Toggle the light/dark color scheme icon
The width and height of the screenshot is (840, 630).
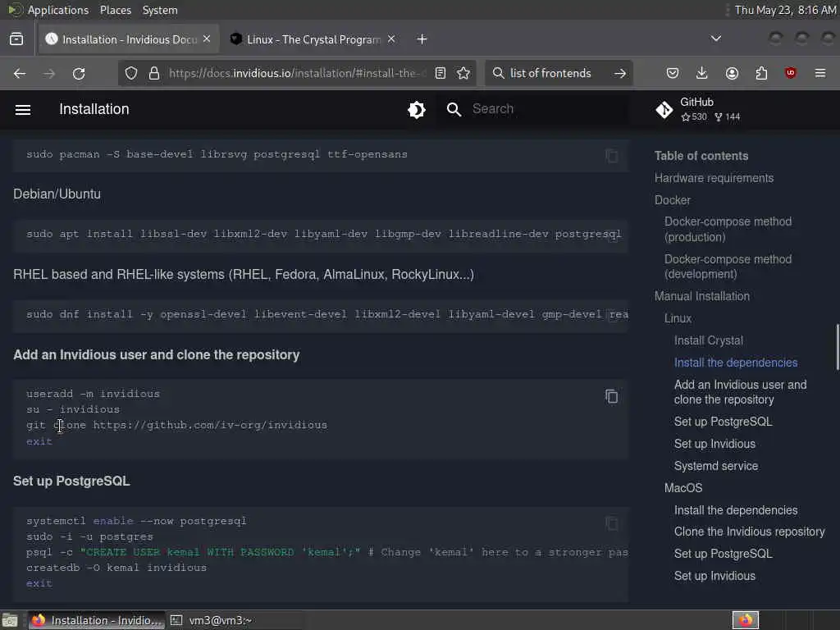coord(416,110)
